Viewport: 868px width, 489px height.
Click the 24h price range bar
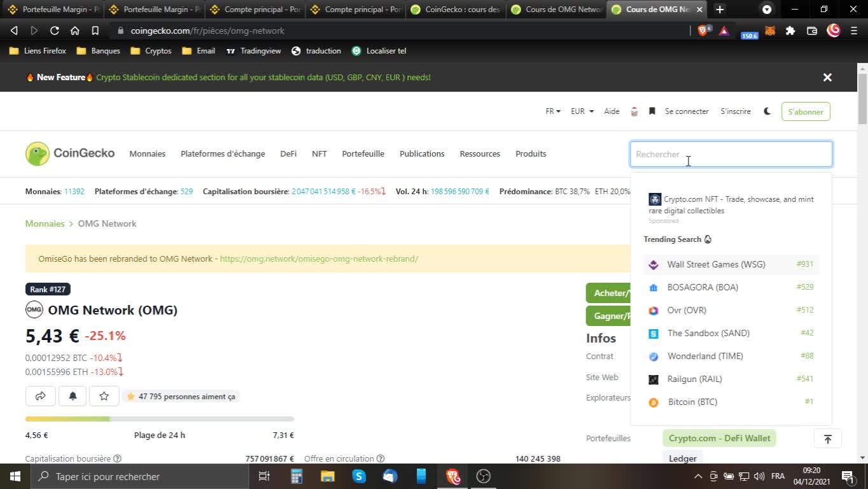tap(160, 419)
